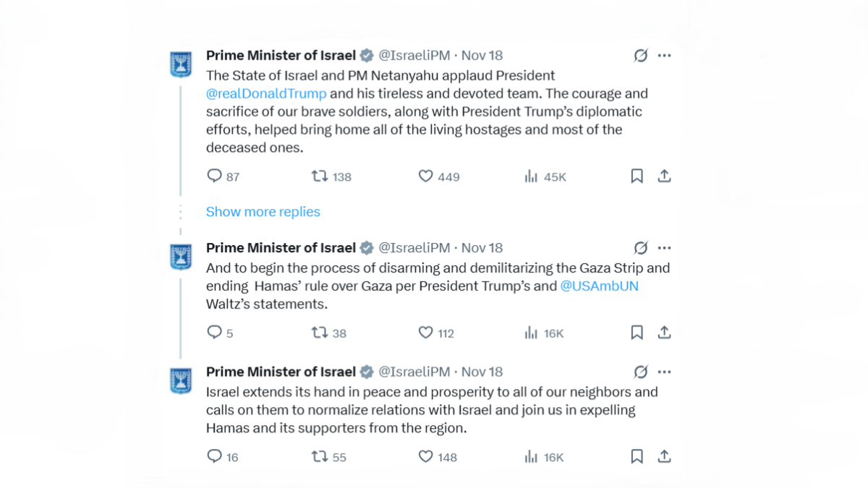The image size is (868, 488).
Task: Open Grok icon on first tweet
Action: click(640, 56)
